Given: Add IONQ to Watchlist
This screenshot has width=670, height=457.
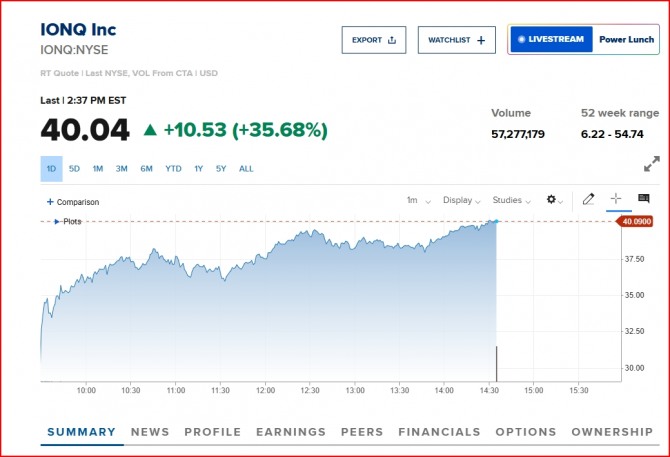Looking at the screenshot, I should click(x=456, y=40).
